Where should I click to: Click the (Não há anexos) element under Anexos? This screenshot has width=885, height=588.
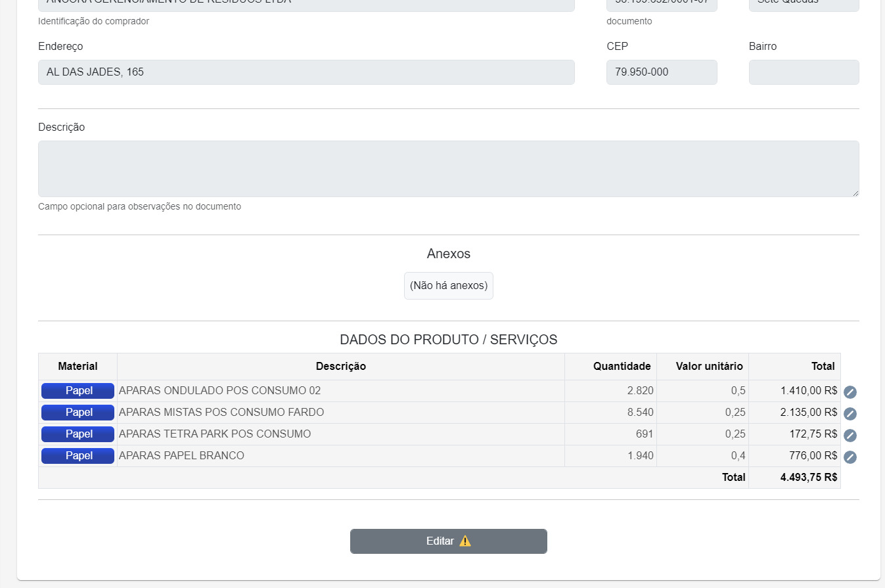pos(448,285)
